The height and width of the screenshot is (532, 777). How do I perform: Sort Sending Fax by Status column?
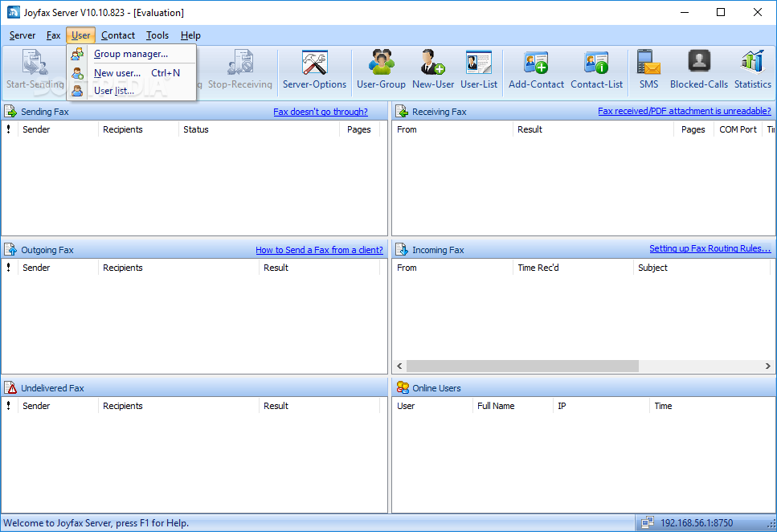(260, 129)
